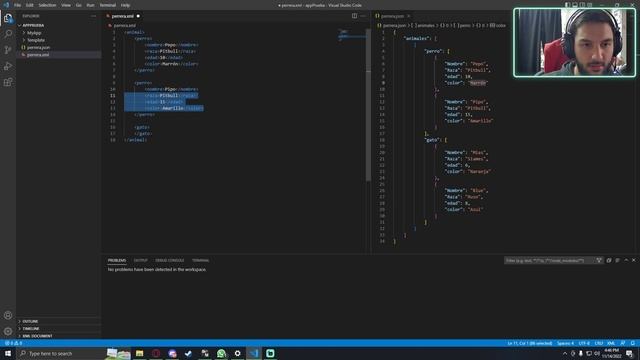Select the Terminal panel tab
This screenshot has height=360, width=640.
(200, 260)
